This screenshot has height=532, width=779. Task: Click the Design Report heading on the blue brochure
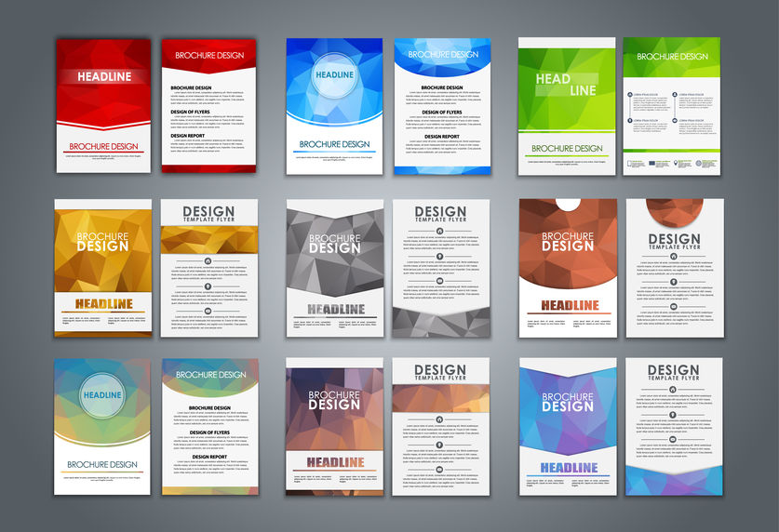point(442,136)
